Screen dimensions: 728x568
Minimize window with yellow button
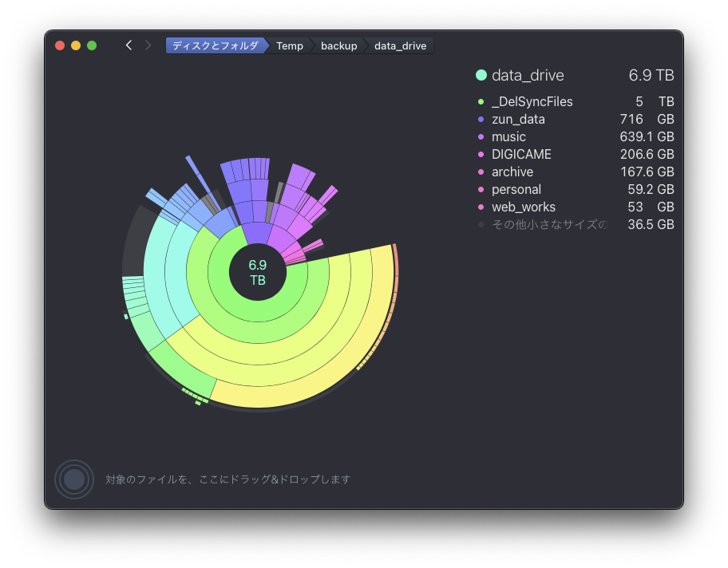pos(76,45)
